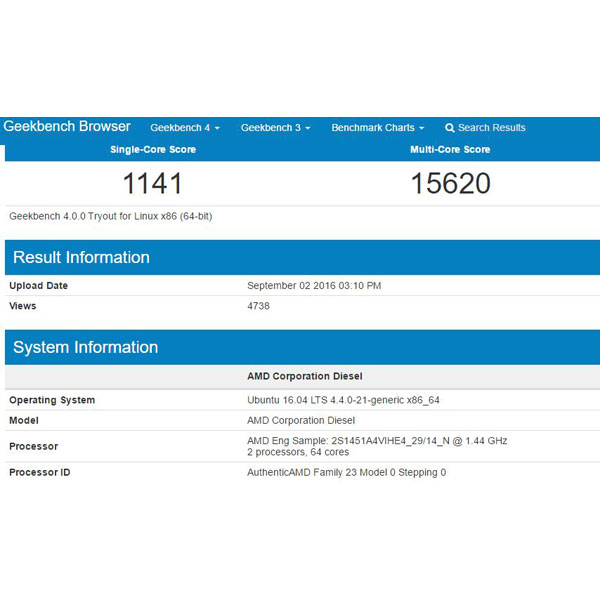Select the views count 4738

point(258,306)
